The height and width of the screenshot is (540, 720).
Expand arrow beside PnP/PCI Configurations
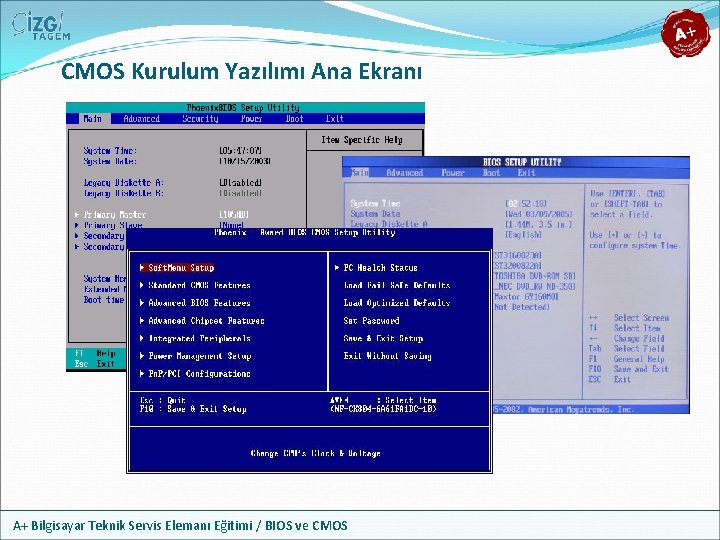point(142,374)
